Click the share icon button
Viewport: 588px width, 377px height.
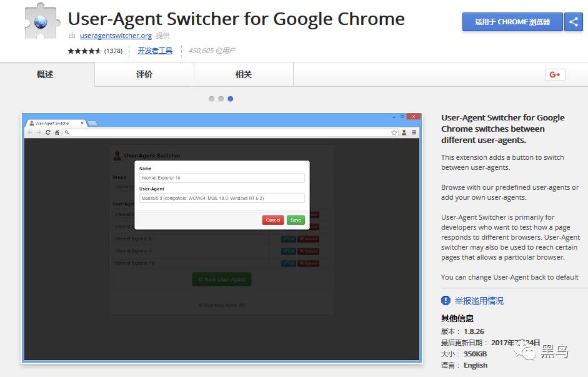click(x=574, y=22)
